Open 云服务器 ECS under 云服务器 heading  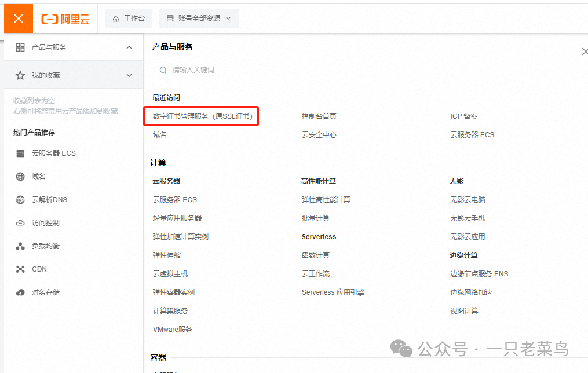[x=175, y=200]
